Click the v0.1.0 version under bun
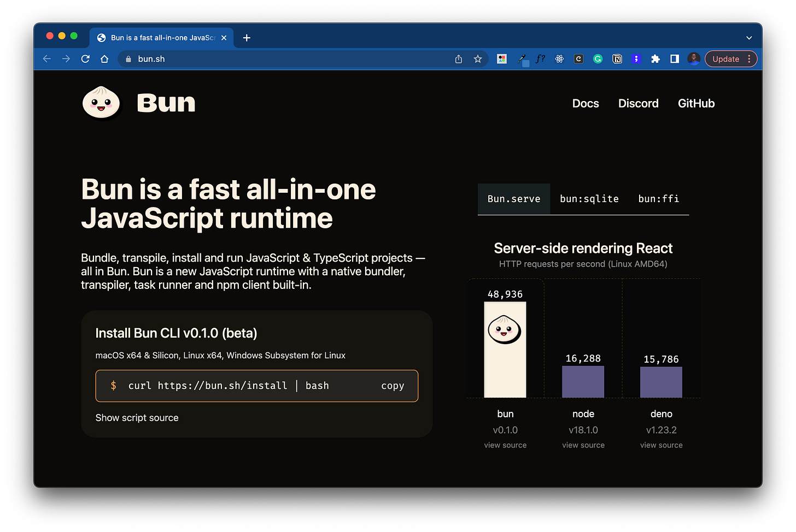Image resolution: width=796 pixels, height=532 pixels. [x=505, y=430]
